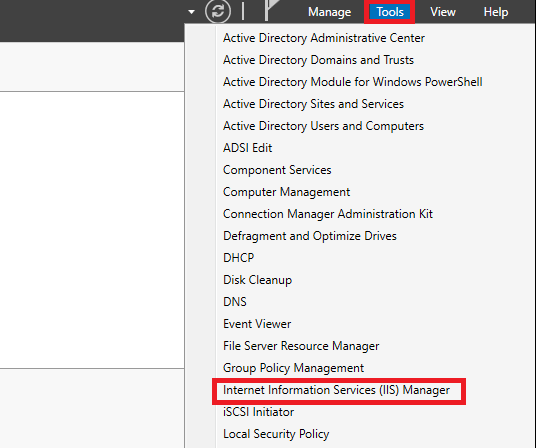
Task: Open the DHCP console
Action: click(238, 258)
